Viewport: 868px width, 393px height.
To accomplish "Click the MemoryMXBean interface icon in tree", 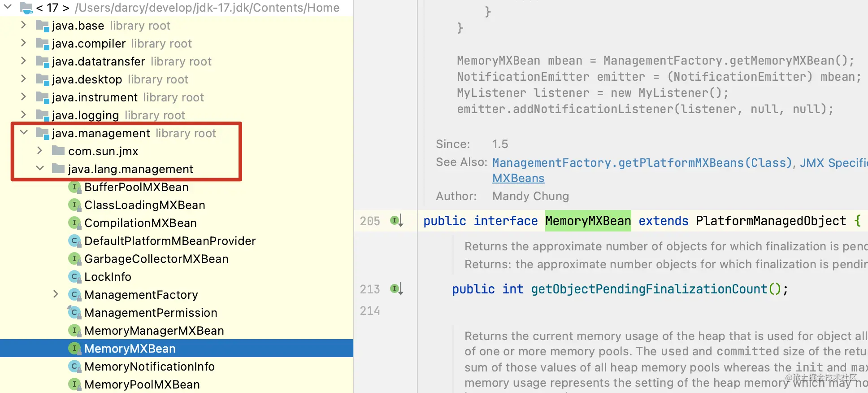I will click(x=74, y=348).
